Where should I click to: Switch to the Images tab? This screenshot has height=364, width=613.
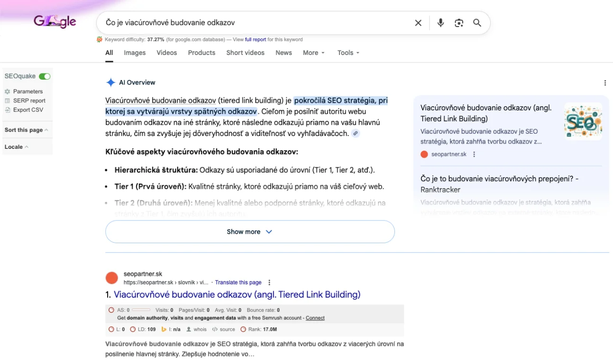pos(135,53)
